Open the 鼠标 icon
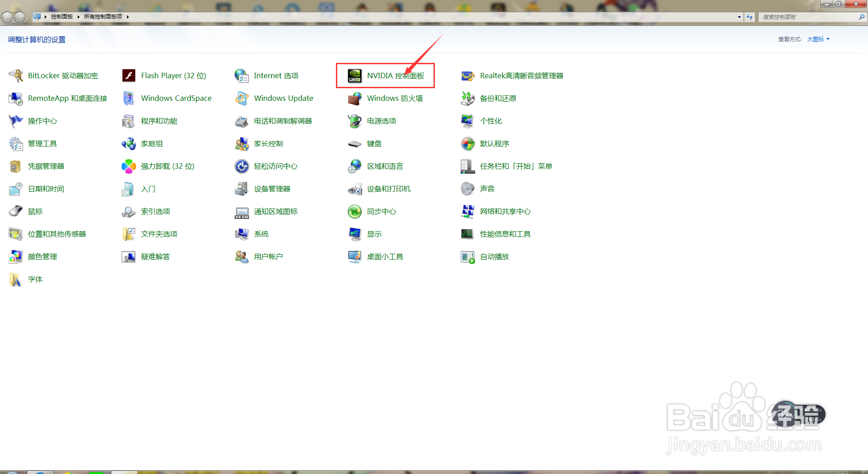Viewport: 868px width, 474px height. 16,211
